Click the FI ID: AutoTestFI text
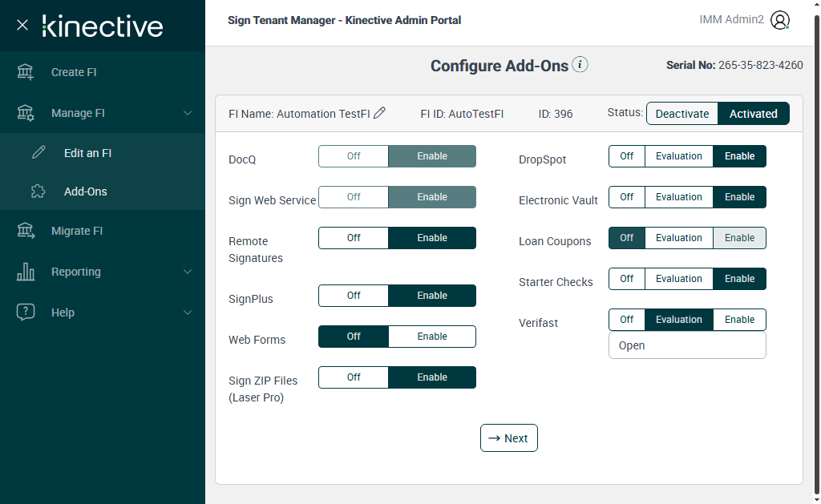 point(462,114)
